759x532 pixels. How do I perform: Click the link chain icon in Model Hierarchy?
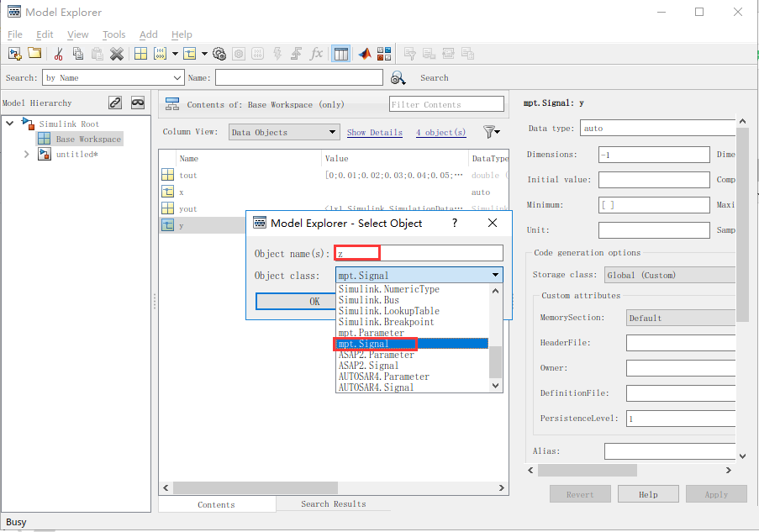point(115,103)
